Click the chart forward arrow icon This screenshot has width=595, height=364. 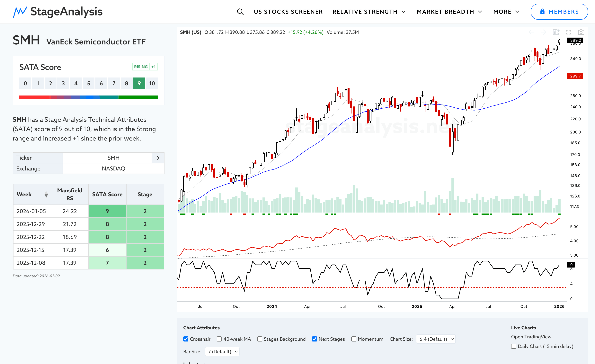click(x=543, y=32)
